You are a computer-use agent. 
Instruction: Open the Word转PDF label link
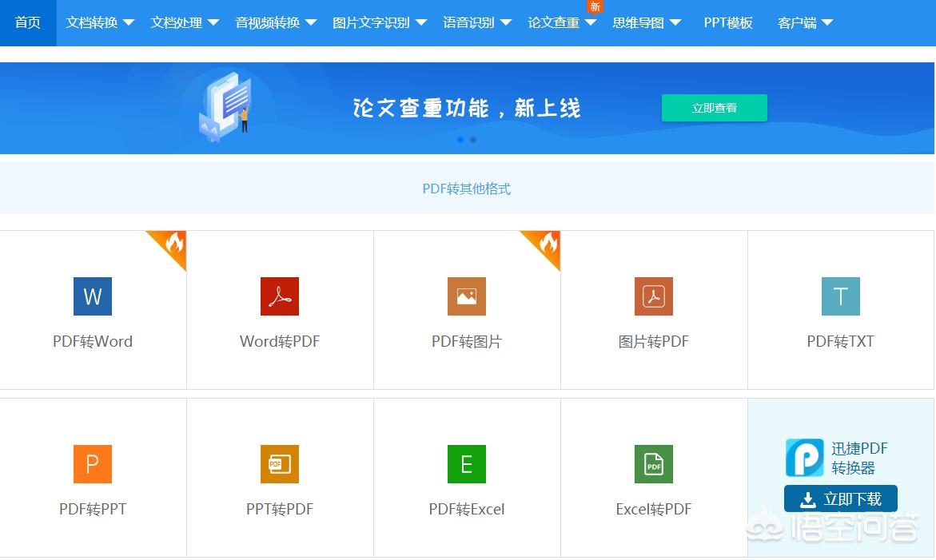pos(280,342)
